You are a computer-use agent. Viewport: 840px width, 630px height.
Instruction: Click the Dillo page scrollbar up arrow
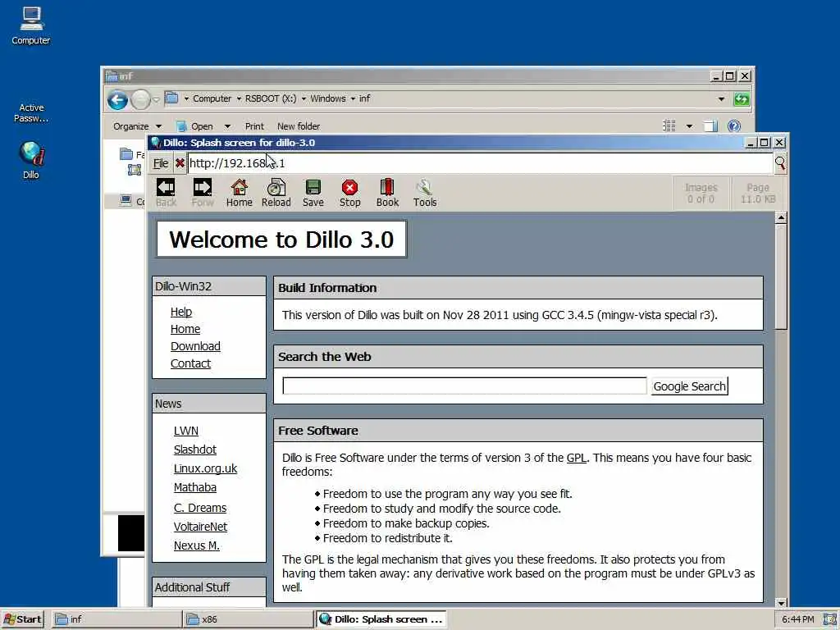point(781,218)
